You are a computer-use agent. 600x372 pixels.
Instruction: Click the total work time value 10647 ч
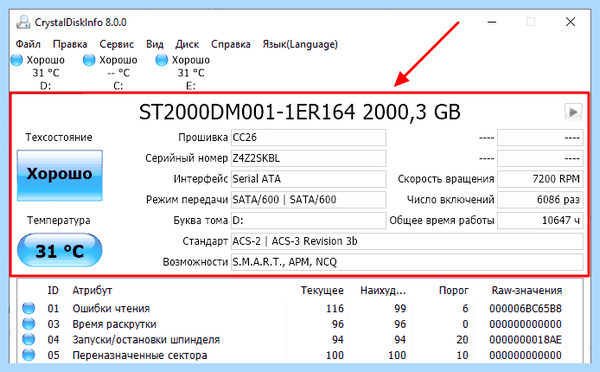point(540,220)
